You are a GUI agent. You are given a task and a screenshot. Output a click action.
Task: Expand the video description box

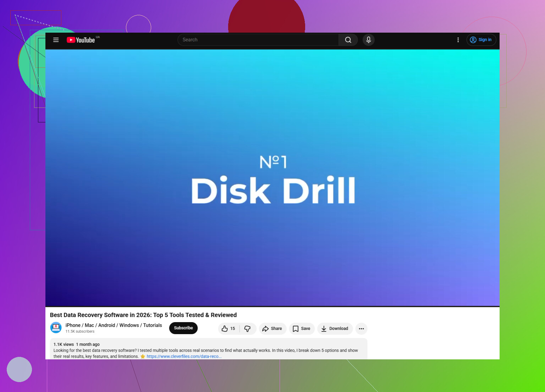tap(209, 349)
